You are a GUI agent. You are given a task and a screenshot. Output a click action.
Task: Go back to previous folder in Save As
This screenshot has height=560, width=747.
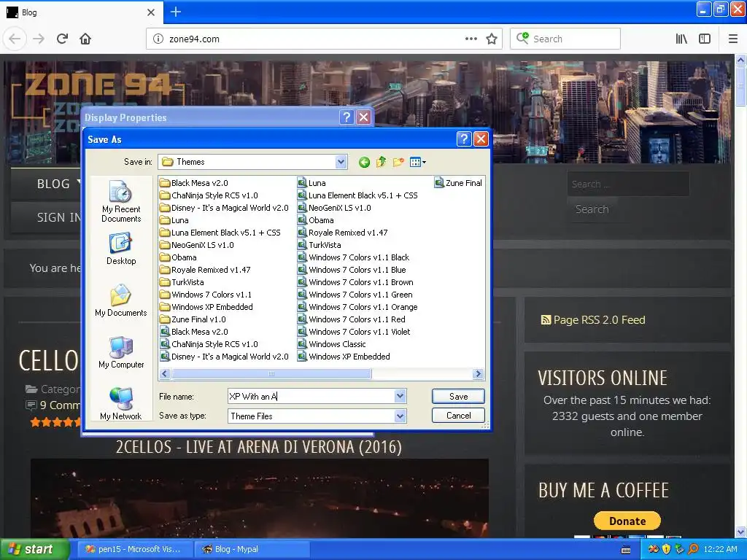(365, 163)
